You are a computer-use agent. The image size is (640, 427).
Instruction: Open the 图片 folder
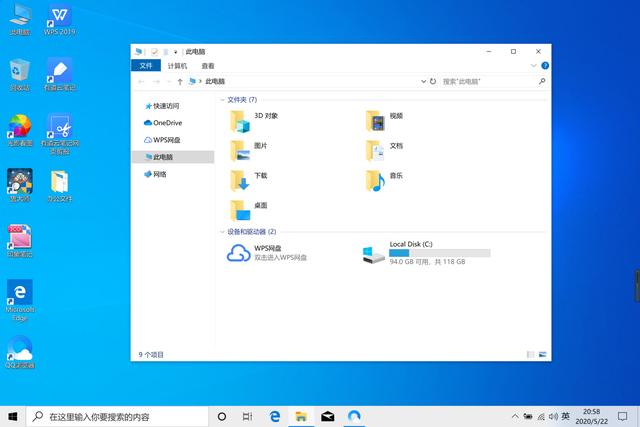coord(249,151)
